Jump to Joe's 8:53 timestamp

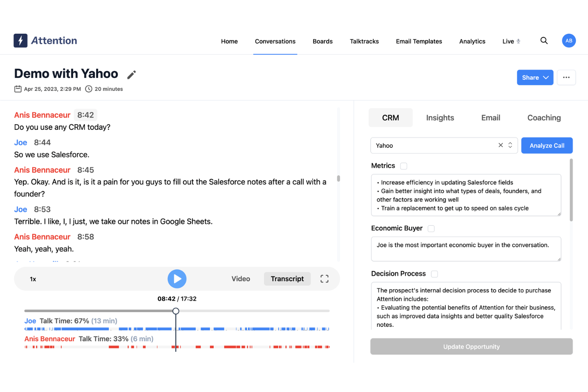pos(43,209)
